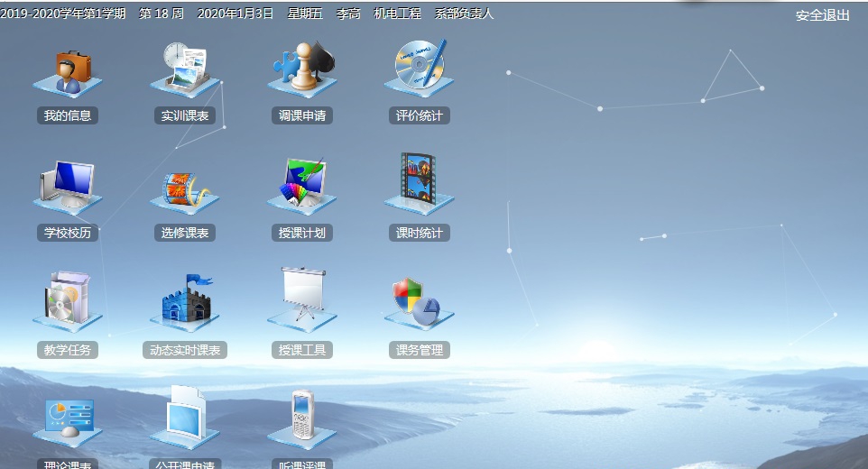
Task: Open the 授课计划 paint monitor icon
Action: [x=302, y=186]
